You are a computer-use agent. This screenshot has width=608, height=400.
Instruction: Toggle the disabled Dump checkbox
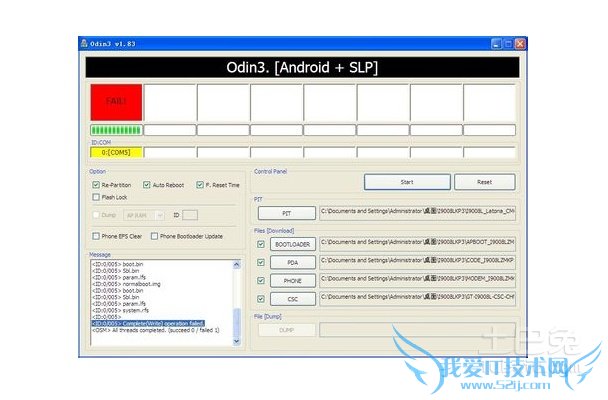click(x=96, y=214)
